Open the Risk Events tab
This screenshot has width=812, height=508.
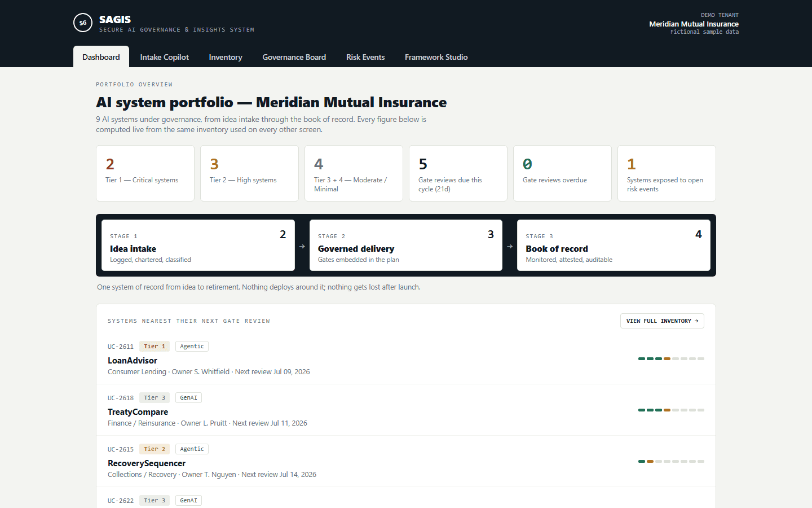pyautogui.click(x=365, y=57)
